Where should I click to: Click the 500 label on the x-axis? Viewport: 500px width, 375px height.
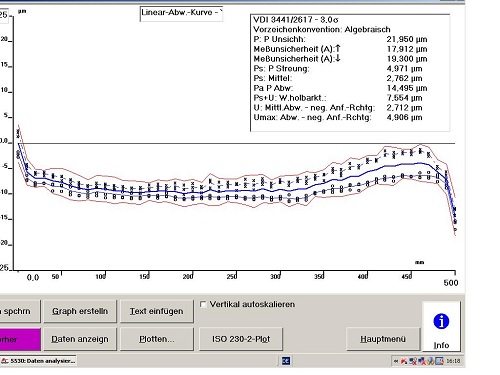tap(451, 283)
